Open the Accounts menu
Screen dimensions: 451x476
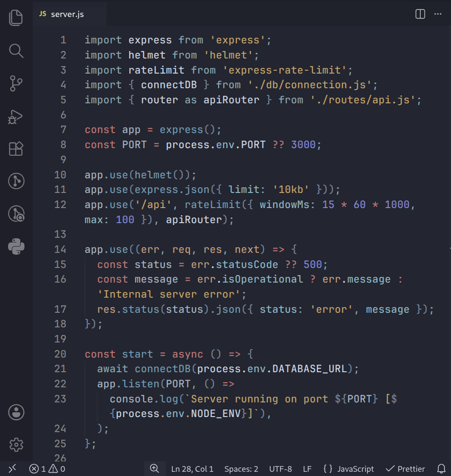[x=16, y=412]
